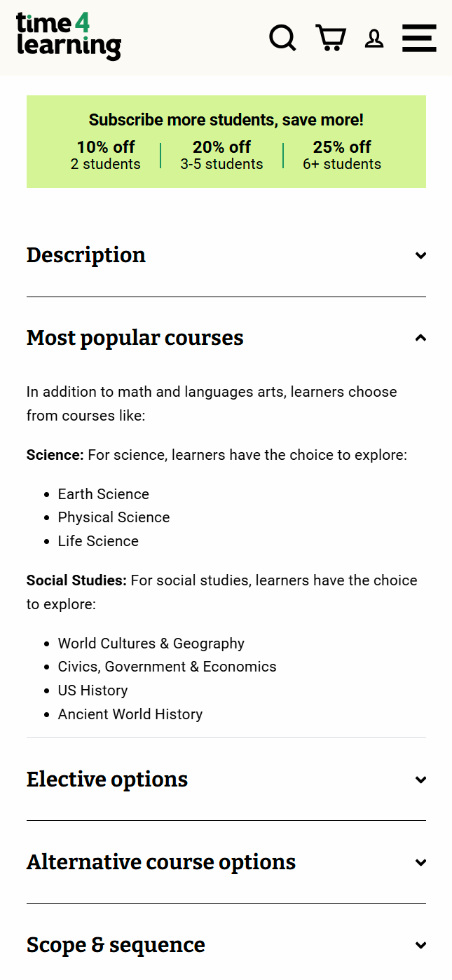This screenshot has height=980, width=452.
Task: Open the search magnifier icon
Action: [282, 38]
